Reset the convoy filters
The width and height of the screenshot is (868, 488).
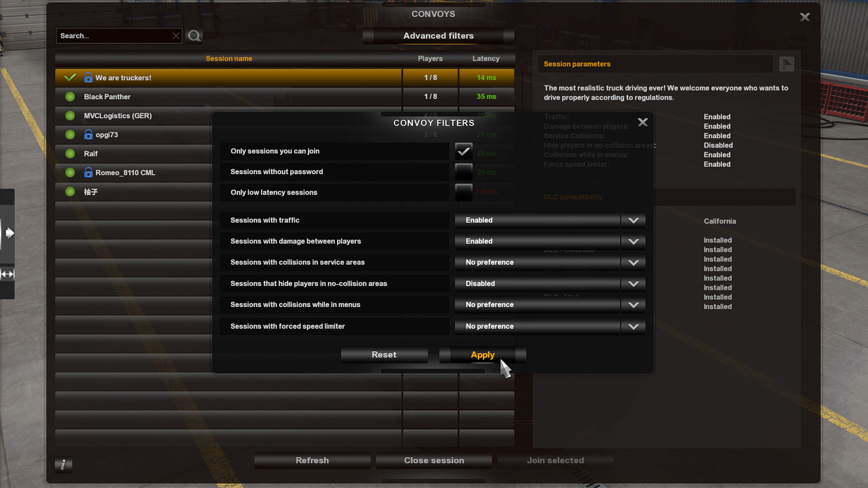(x=384, y=355)
